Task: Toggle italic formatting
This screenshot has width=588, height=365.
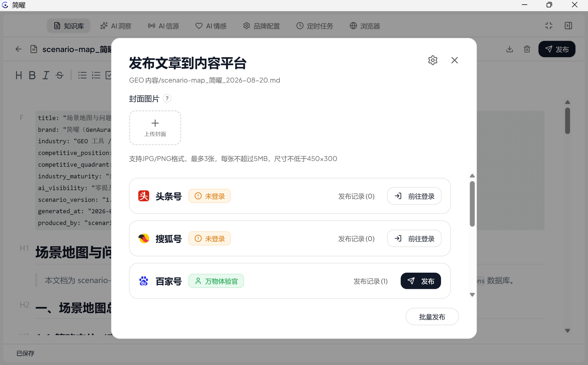Action: (x=46, y=75)
